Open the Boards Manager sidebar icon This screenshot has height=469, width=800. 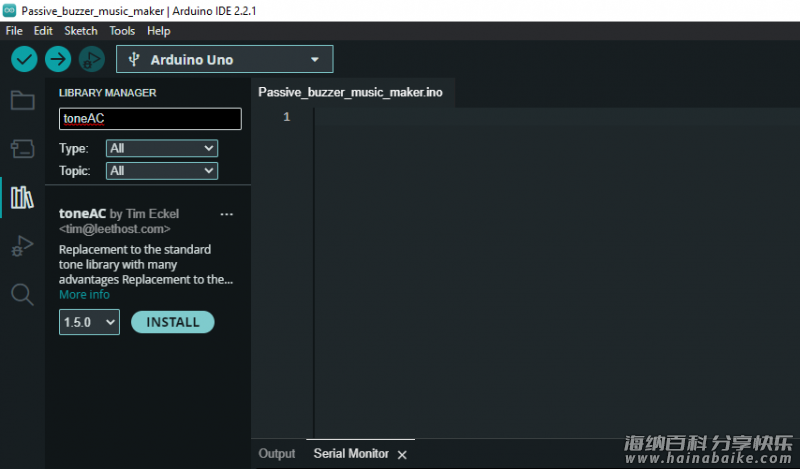[x=22, y=149]
